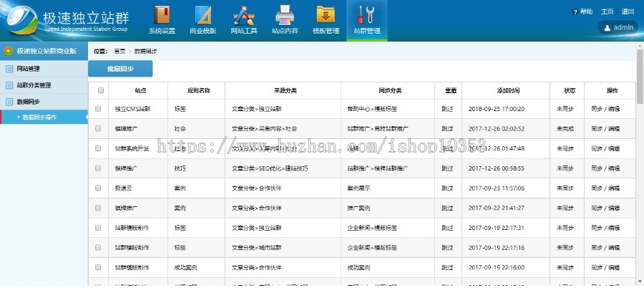The height and width of the screenshot is (288, 644).
Task: Click the admin user icon
Action: click(x=608, y=28)
